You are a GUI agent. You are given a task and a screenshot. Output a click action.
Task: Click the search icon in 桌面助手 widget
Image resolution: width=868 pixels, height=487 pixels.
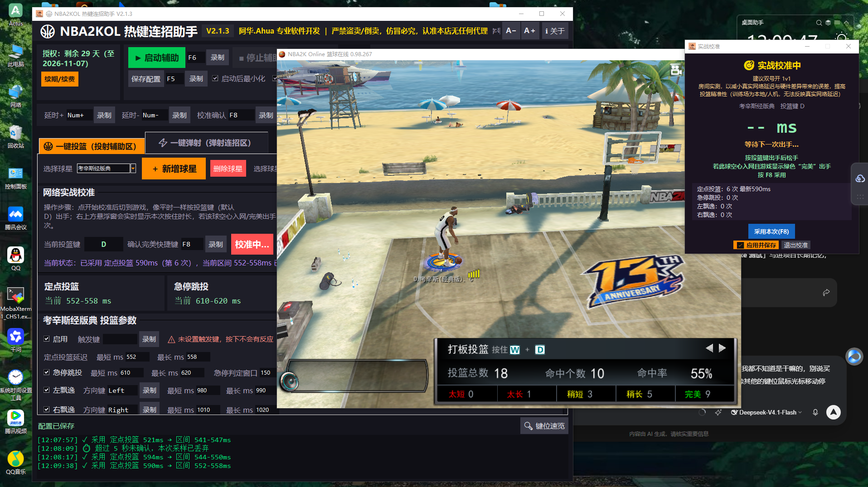[x=819, y=23]
